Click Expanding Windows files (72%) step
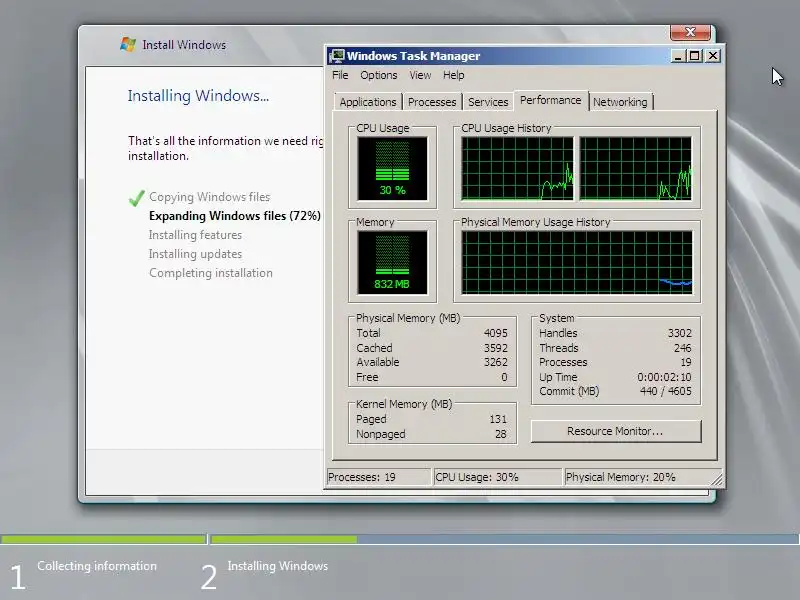The height and width of the screenshot is (600, 800). click(235, 216)
